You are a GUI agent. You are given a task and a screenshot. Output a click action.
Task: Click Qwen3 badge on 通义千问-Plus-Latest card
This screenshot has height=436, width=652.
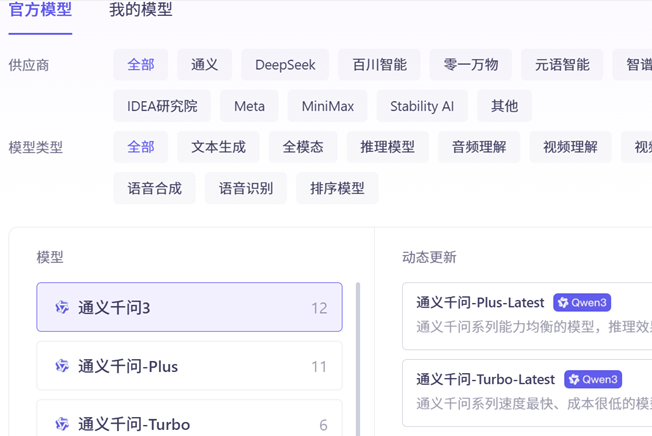click(x=582, y=303)
